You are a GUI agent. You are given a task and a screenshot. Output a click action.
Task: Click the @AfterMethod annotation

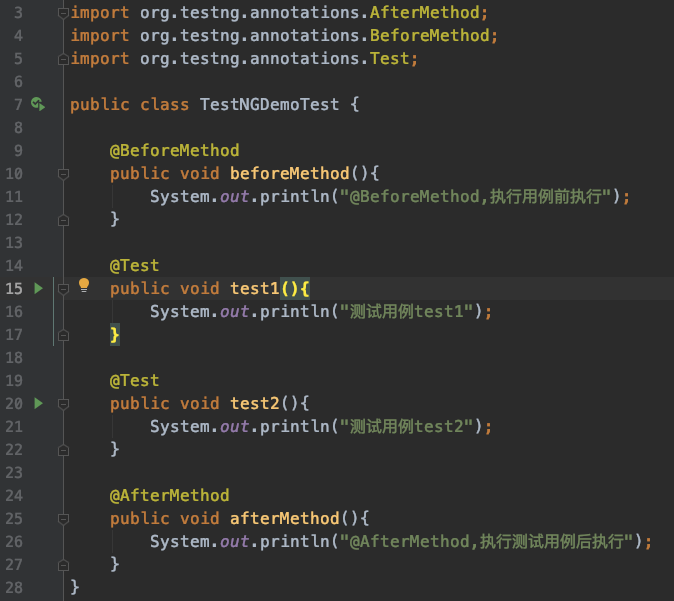[x=170, y=495]
